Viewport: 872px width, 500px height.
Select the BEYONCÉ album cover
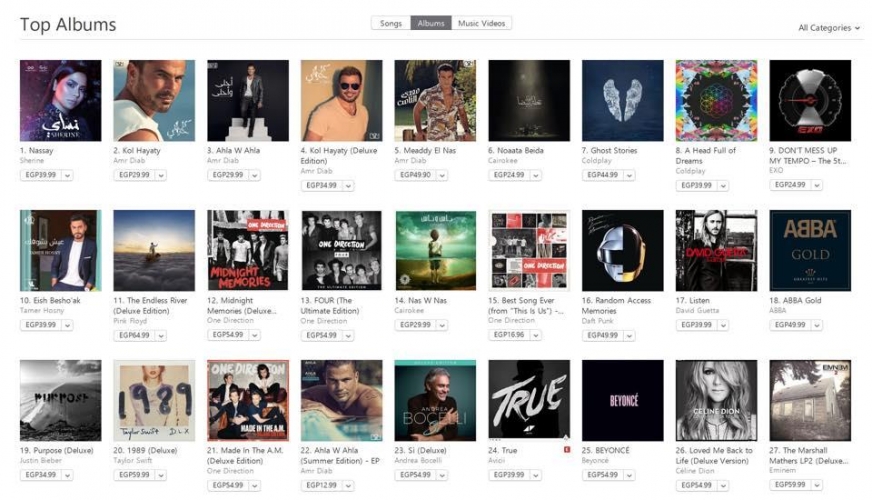click(622, 400)
